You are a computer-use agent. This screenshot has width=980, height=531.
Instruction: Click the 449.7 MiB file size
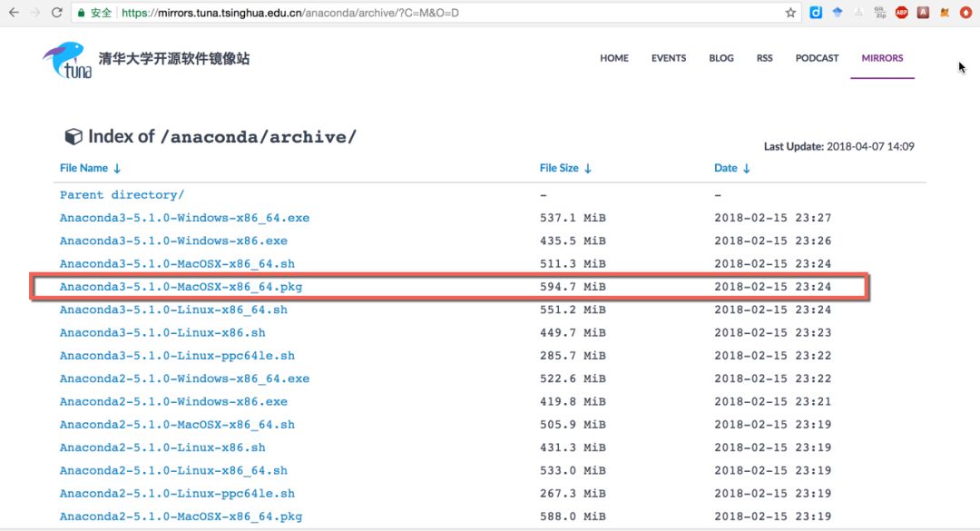pos(573,333)
